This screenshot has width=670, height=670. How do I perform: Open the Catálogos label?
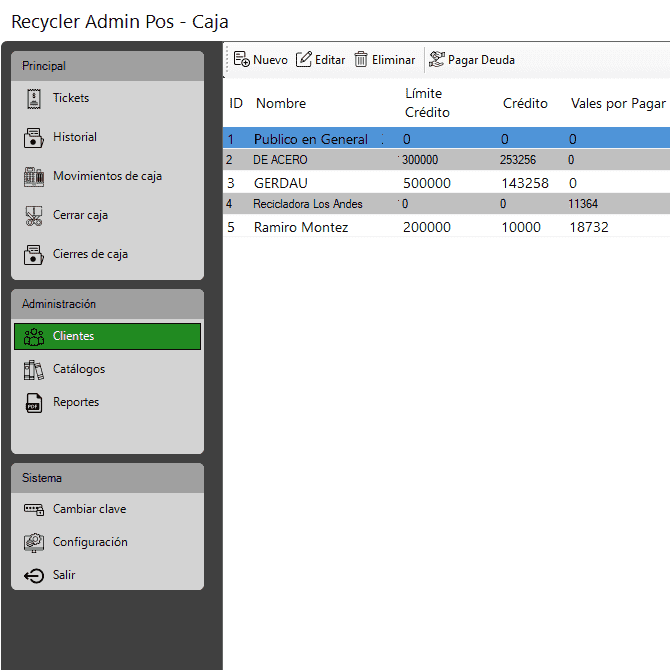click(79, 369)
